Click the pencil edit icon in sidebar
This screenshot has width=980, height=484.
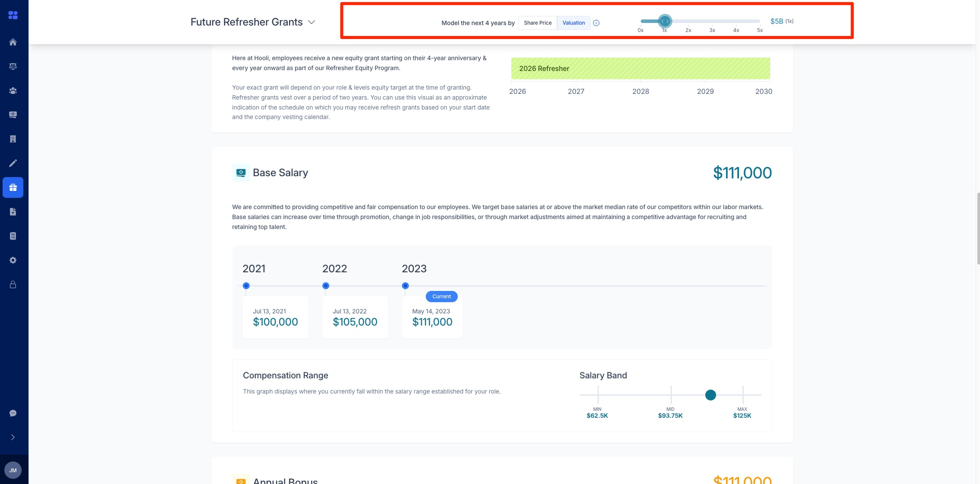tap(13, 163)
